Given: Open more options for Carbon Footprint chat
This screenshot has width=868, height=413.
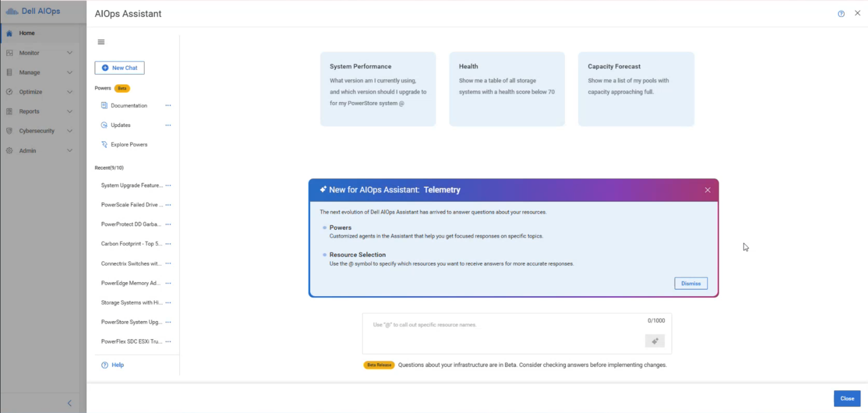Looking at the screenshot, I should click(x=168, y=244).
